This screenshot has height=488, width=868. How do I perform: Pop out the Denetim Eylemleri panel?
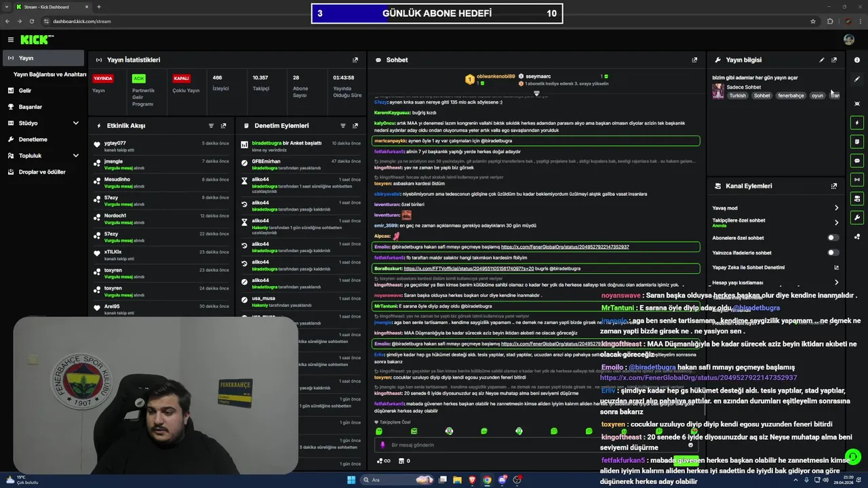point(355,125)
